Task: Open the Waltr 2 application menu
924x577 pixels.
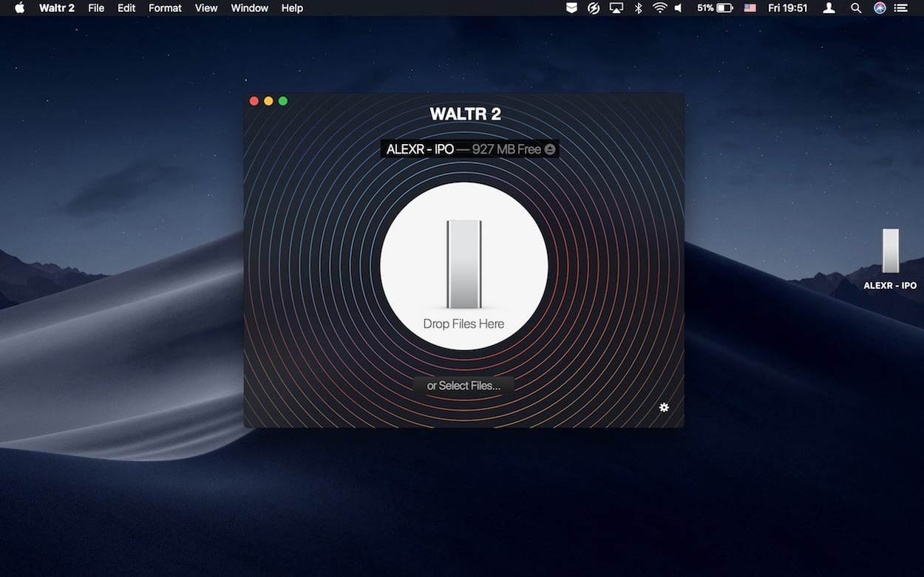Action: click(x=56, y=8)
